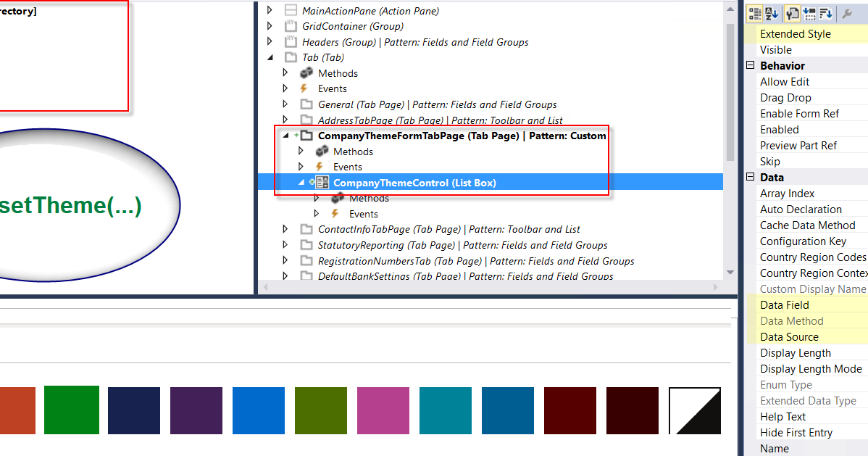Click the MainActionPane Action Pane icon
Screen dimensions: 868x456
pos(291,10)
